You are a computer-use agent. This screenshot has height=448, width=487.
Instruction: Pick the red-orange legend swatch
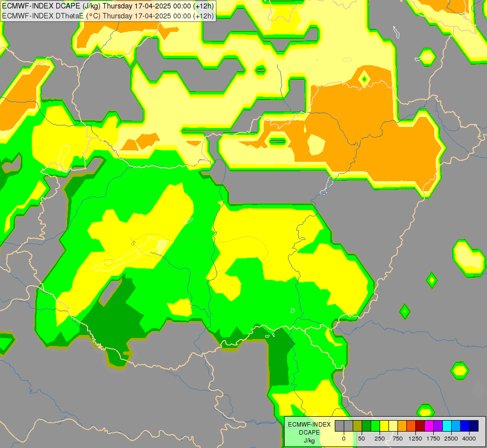click(411, 426)
